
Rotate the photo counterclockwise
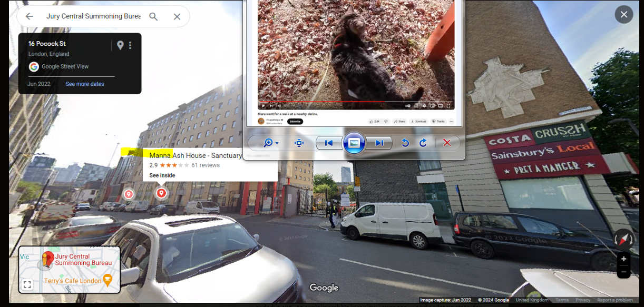(405, 143)
